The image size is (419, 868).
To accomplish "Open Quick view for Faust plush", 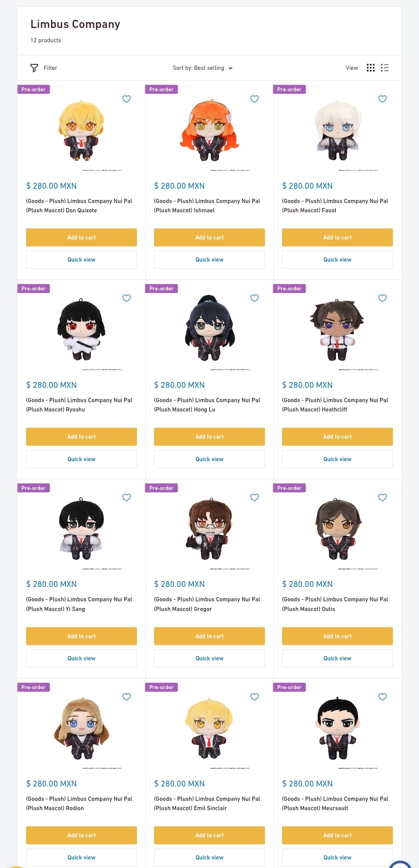I will tap(338, 259).
